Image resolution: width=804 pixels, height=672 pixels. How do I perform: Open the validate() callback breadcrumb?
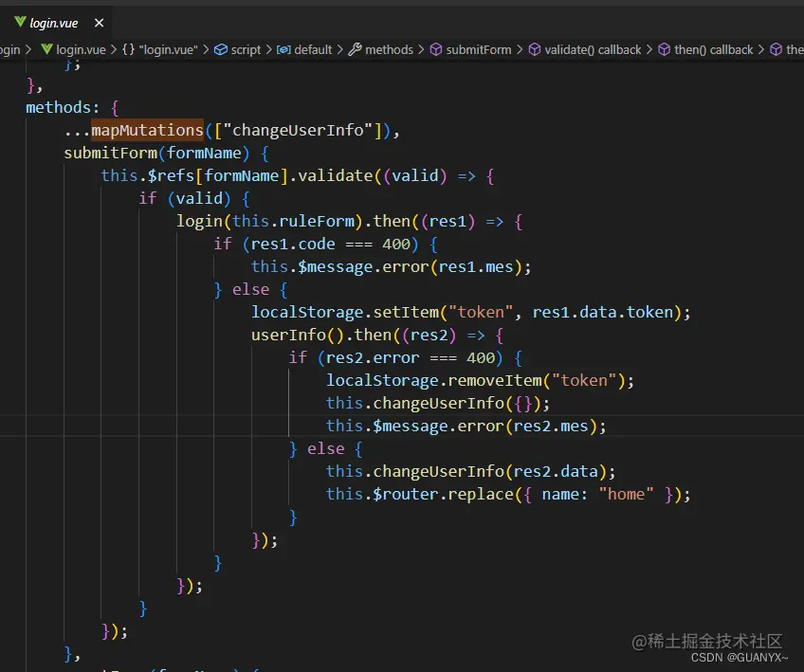pos(593,49)
